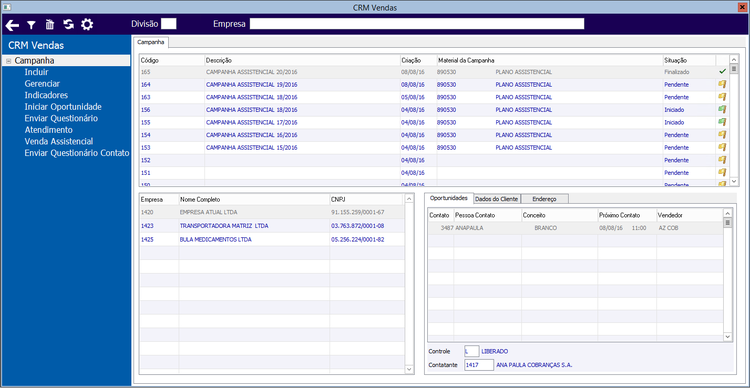
Task: Click the green checkmark on campaign 165
Action: 722,71
